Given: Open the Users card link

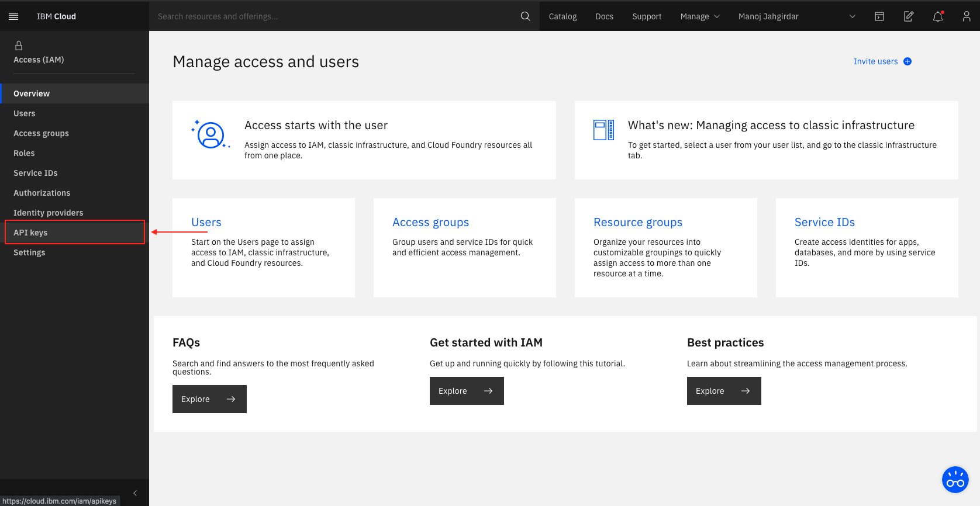Looking at the screenshot, I should click(206, 223).
